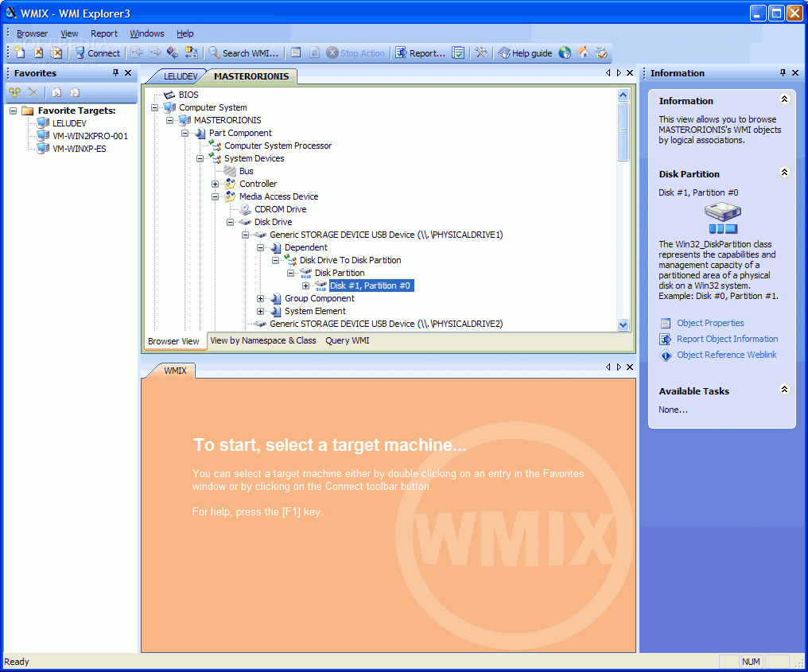The width and height of the screenshot is (808, 672).
Task: Click the home page house icon
Action: click(x=583, y=52)
